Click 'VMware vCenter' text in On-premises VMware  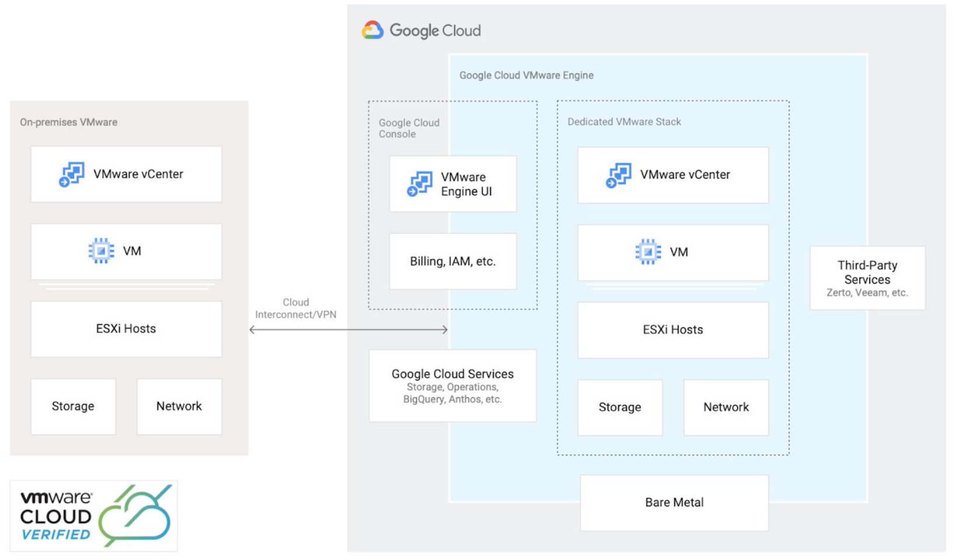point(138,174)
